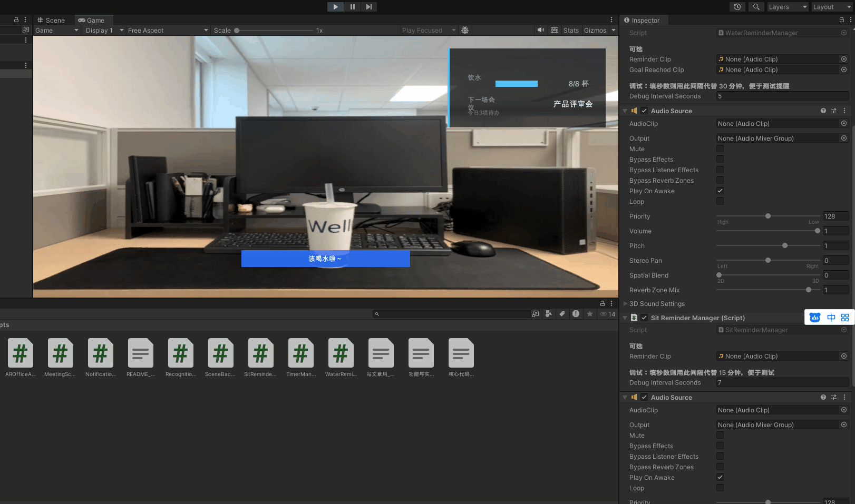Click the Volume slider of first Audio Source

pos(768,231)
